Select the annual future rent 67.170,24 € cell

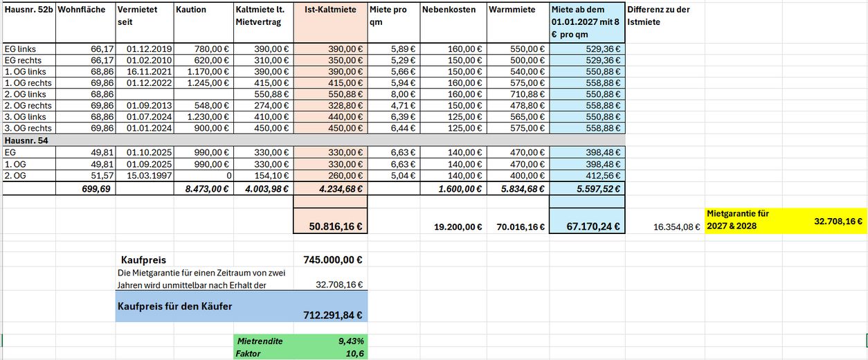[x=588, y=226]
